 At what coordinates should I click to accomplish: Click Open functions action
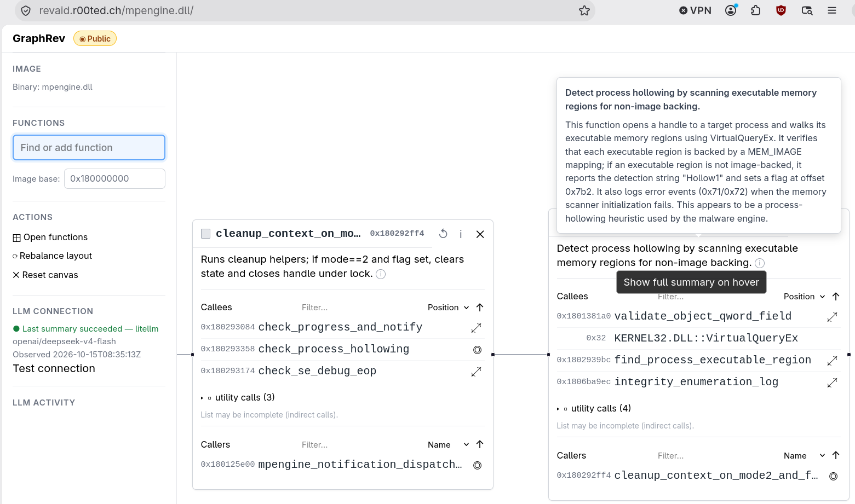coord(50,237)
